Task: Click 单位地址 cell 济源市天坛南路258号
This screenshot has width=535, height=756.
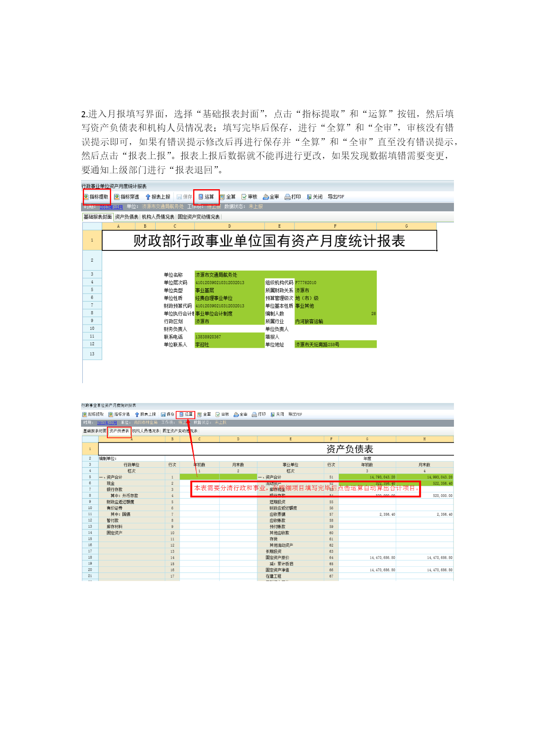Action: [x=335, y=345]
